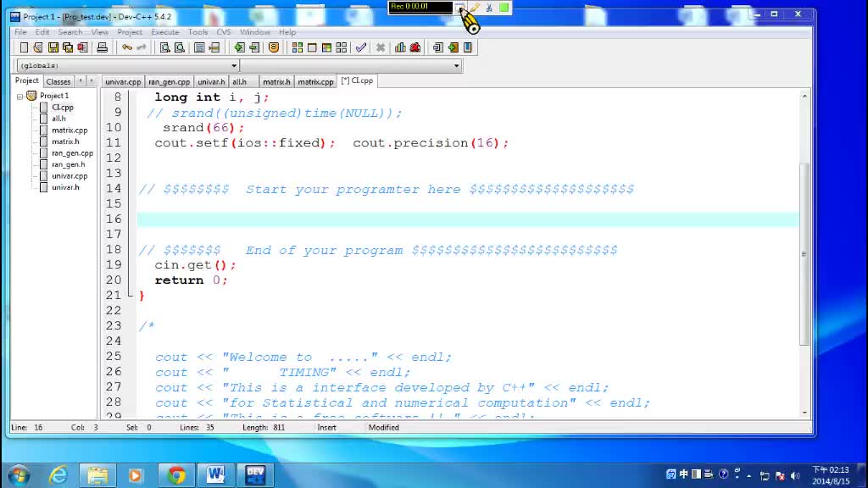
Task: Switch to the Classes panel tab
Action: click(x=58, y=81)
